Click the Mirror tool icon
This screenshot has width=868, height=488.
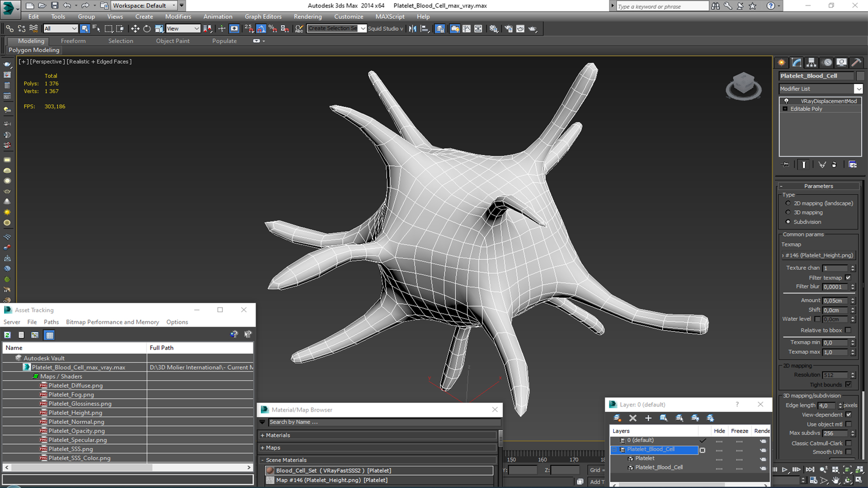pos(412,28)
